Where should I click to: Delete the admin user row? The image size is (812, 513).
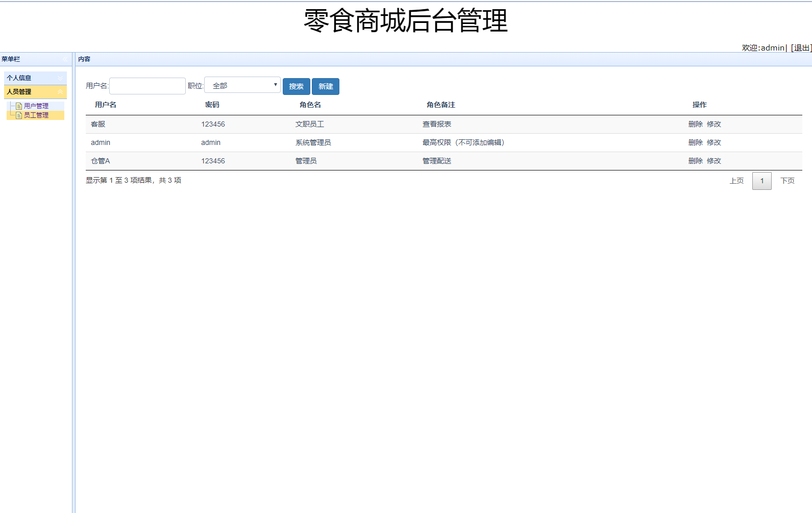[x=696, y=142]
